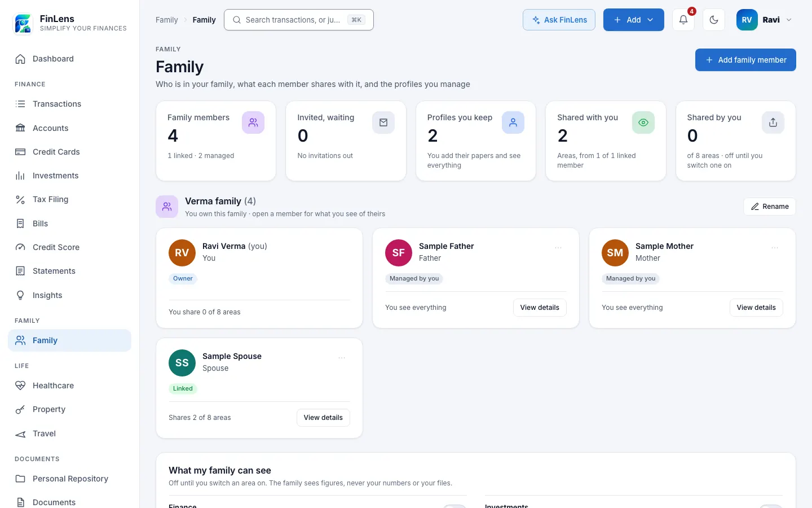Click the Shared with you eye icon
The width and height of the screenshot is (812, 508).
pyautogui.click(x=643, y=122)
